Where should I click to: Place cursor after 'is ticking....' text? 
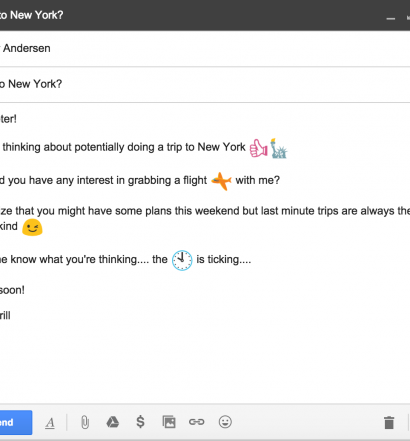click(252, 260)
